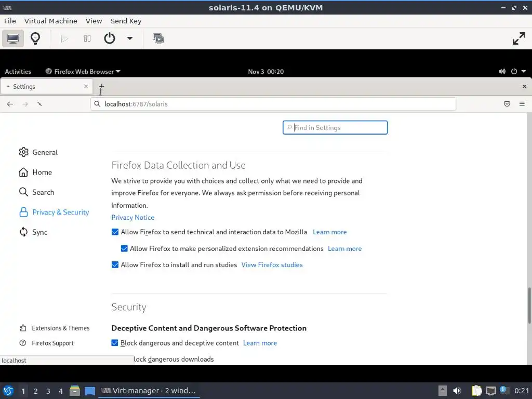Close the Settings tab
The image size is (532, 399).
(x=86, y=87)
